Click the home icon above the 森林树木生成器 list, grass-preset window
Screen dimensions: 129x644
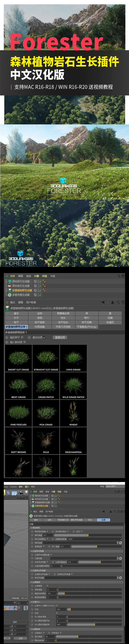[123, 276]
